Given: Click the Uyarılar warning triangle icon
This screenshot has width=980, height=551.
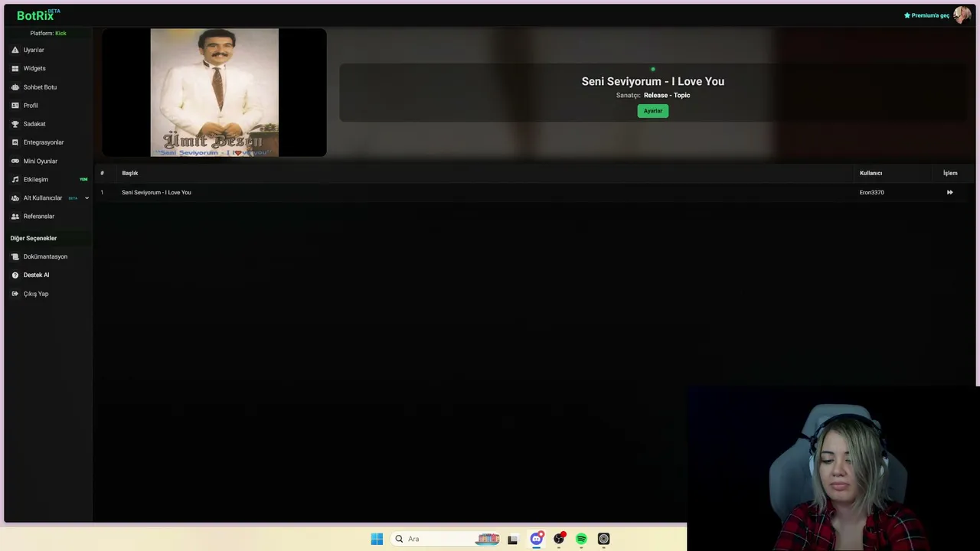Looking at the screenshot, I should point(15,50).
